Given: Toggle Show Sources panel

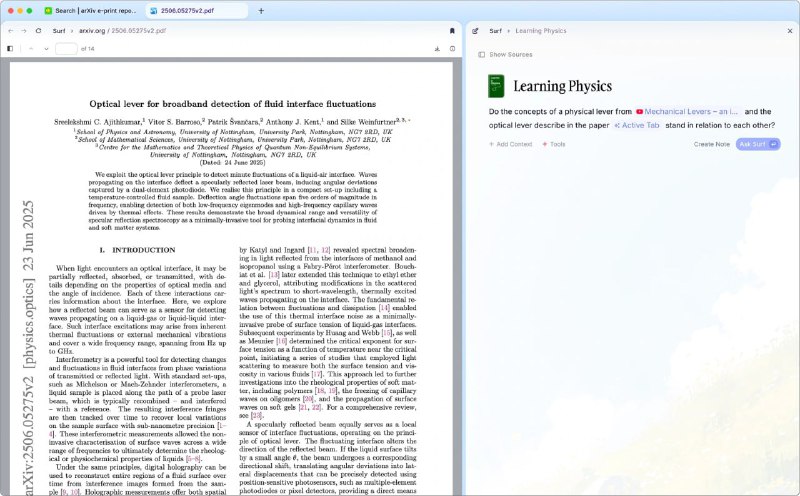Looking at the screenshot, I should pyautogui.click(x=505, y=54).
